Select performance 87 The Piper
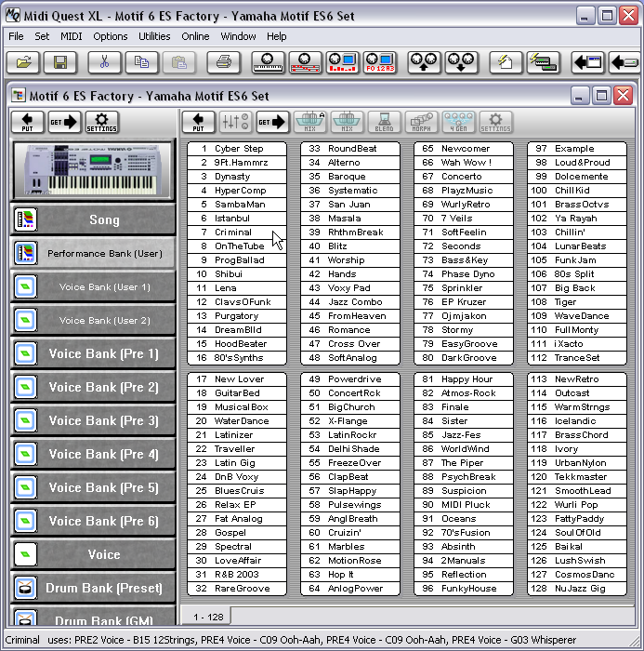This screenshot has width=644, height=651. (x=464, y=463)
